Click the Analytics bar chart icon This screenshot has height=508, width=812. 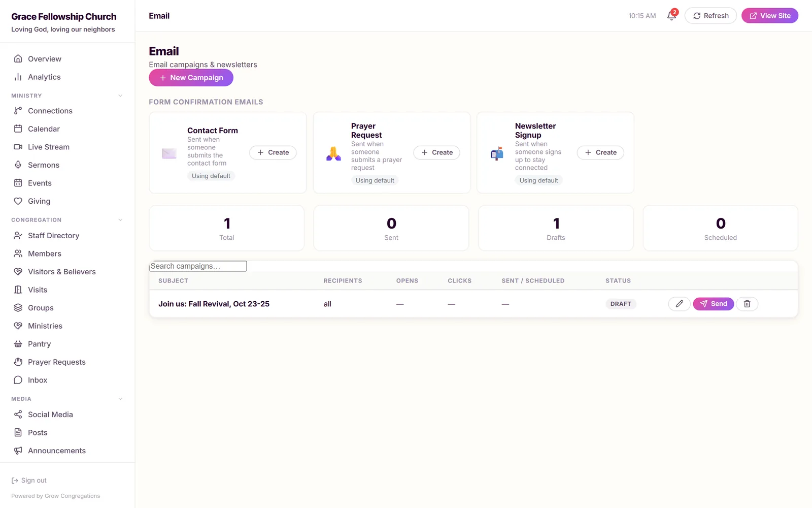coord(18,77)
